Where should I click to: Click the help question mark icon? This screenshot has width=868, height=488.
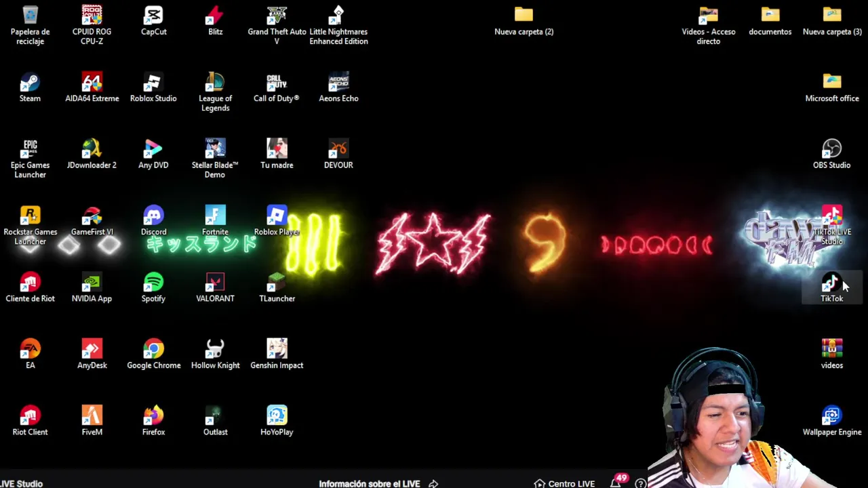point(640,484)
